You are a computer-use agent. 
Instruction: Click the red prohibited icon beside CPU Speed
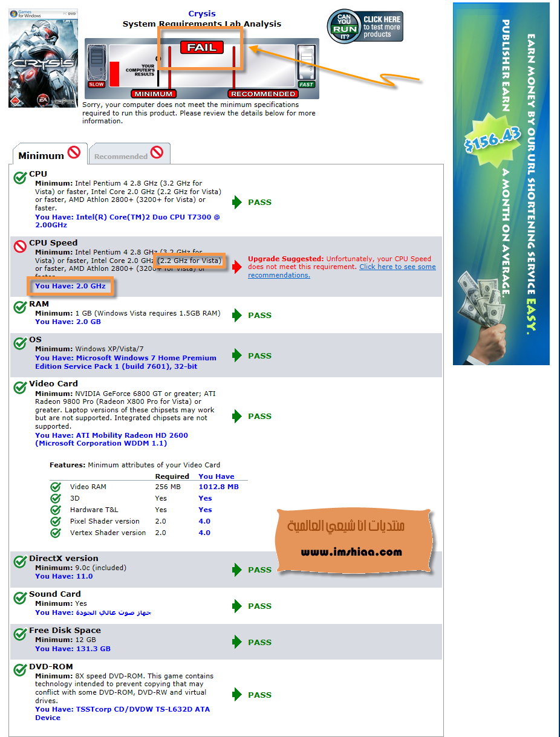[19, 245]
